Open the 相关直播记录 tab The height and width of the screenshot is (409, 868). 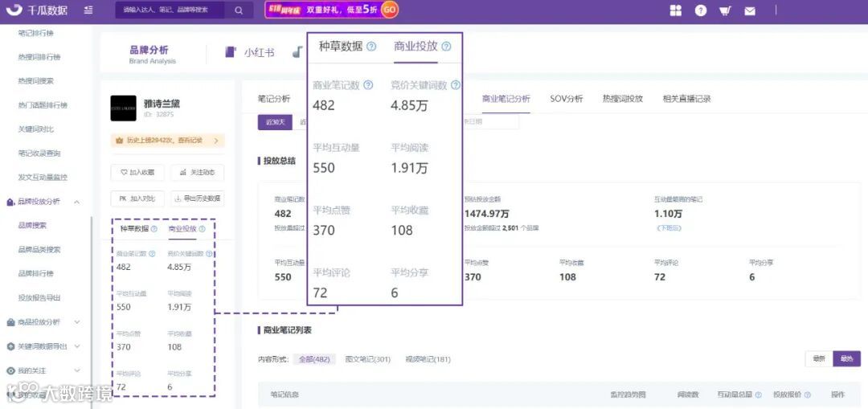[x=687, y=99]
